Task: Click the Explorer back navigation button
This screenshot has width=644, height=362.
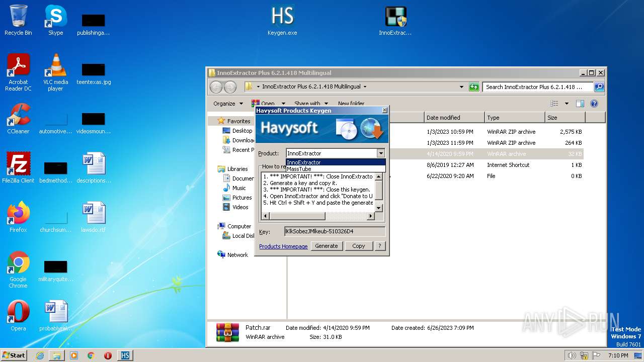Action: 216,87
